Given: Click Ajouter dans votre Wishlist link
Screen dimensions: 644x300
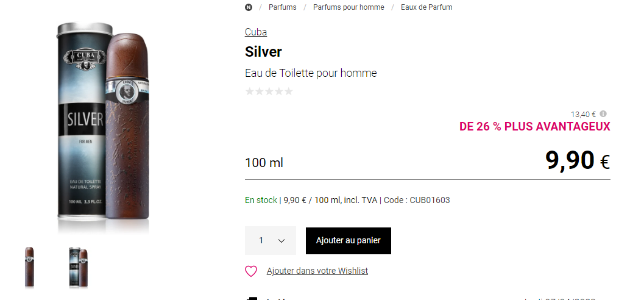Looking at the screenshot, I should pos(317,271).
